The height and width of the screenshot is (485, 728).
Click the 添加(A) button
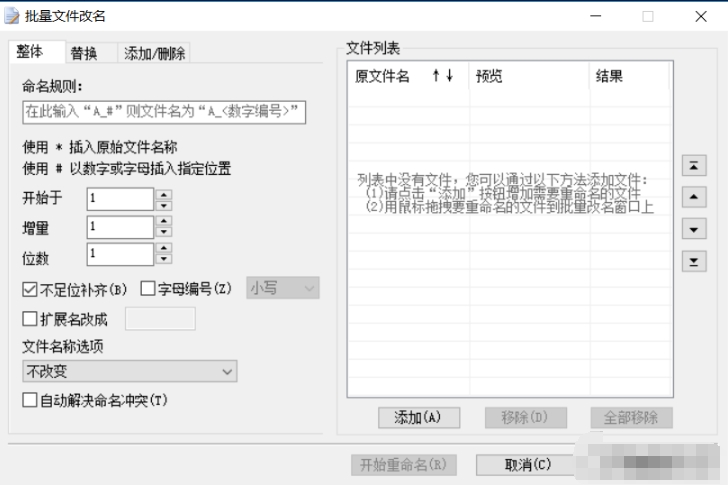click(419, 418)
